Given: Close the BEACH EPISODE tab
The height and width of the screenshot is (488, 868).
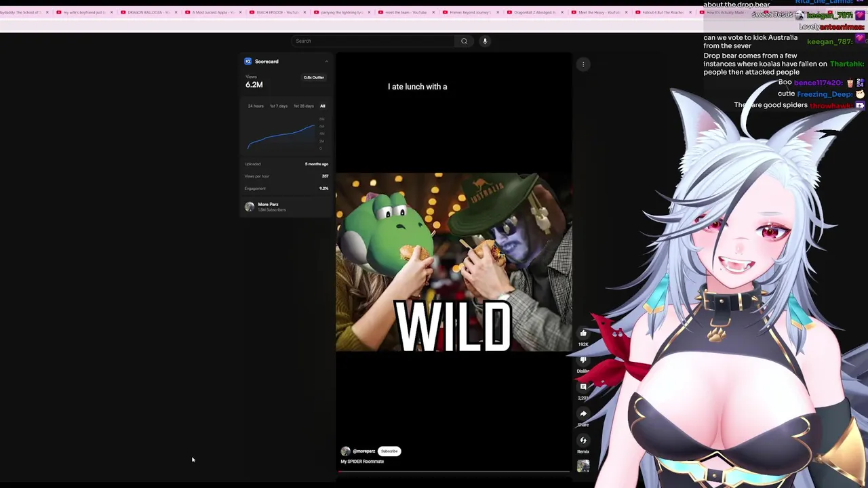Looking at the screenshot, I should pos(304,12).
